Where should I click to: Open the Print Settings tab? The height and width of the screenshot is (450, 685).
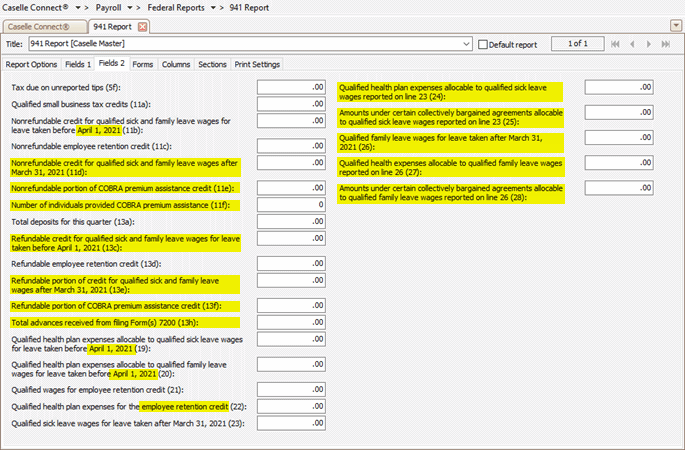tap(257, 64)
